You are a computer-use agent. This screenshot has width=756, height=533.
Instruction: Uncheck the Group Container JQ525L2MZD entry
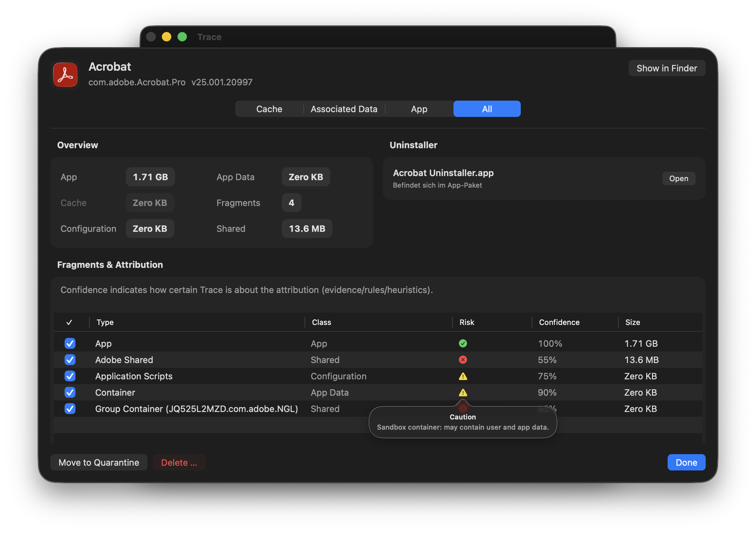click(x=70, y=409)
